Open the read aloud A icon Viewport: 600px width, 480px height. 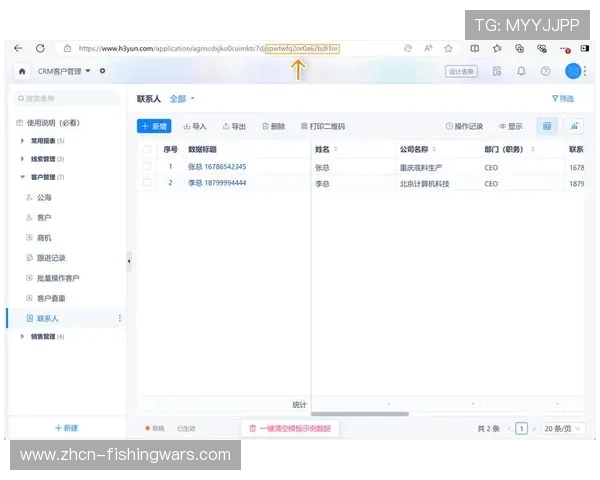428,48
